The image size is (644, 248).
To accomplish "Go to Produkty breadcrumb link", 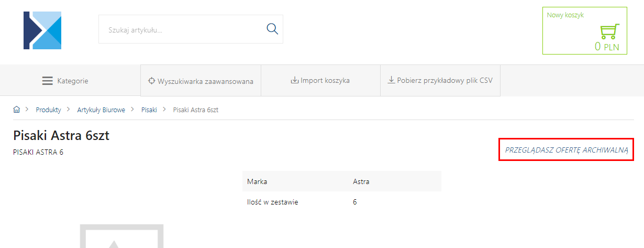I will pyautogui.click(x=48, y=110).
